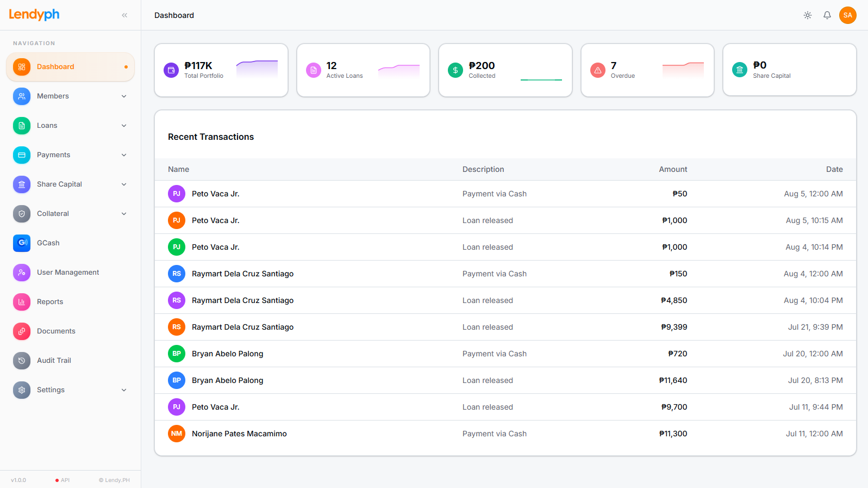Click the API status indicator in footer
Viewport: 868px width, 488px height.
[63, 480]
